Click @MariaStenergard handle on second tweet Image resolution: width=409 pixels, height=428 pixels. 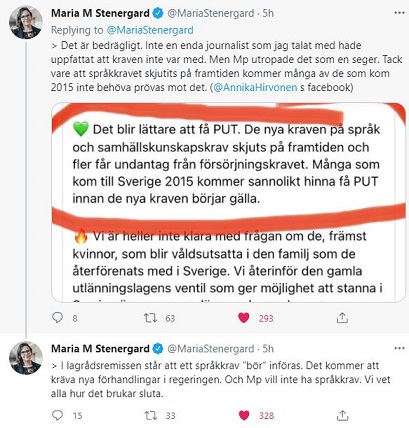[x=211, y=349]
